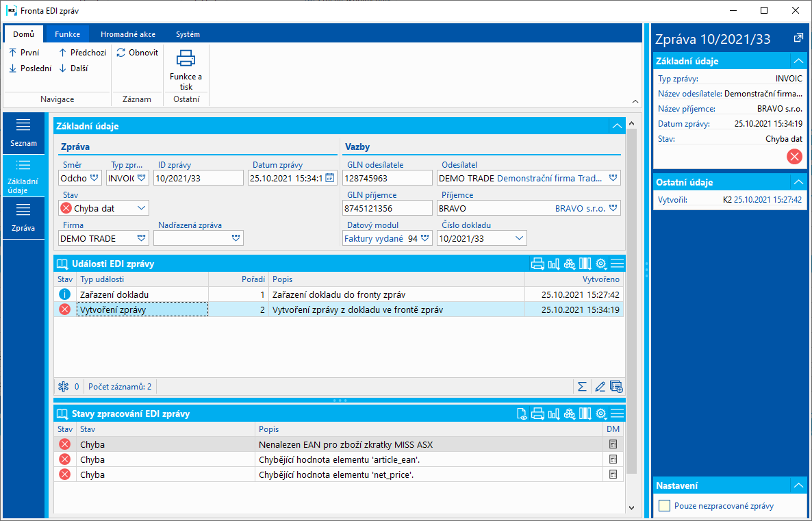Go to the Předchozí record
The height and width of the screenshot is (521, 812).
pyautogui.click(x=82, y=52)
